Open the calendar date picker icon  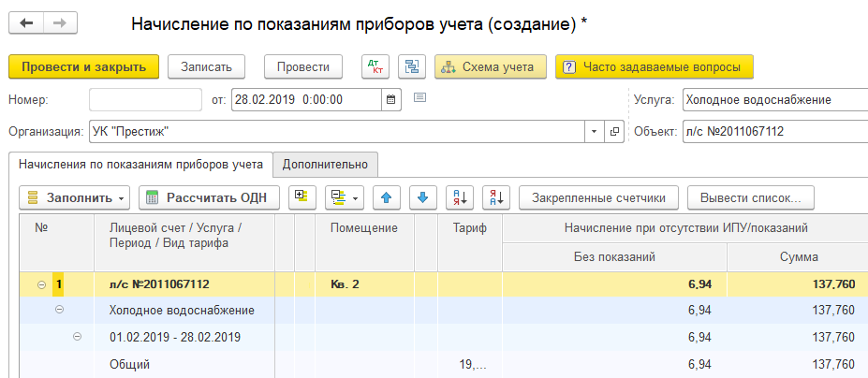click(x=392, y=99)
